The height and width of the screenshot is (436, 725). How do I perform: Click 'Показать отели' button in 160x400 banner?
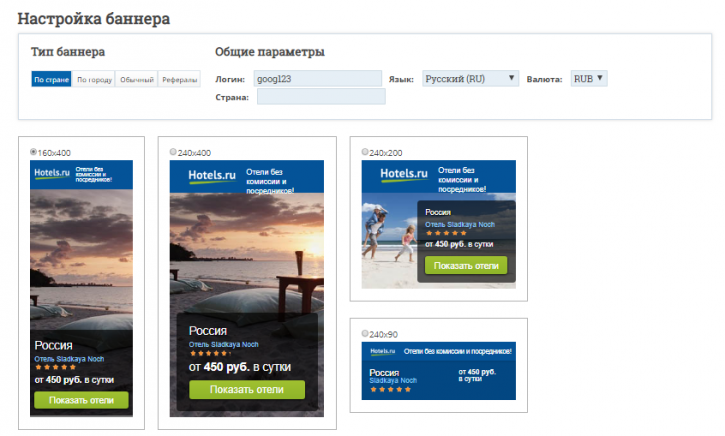[x=81, y=400]
